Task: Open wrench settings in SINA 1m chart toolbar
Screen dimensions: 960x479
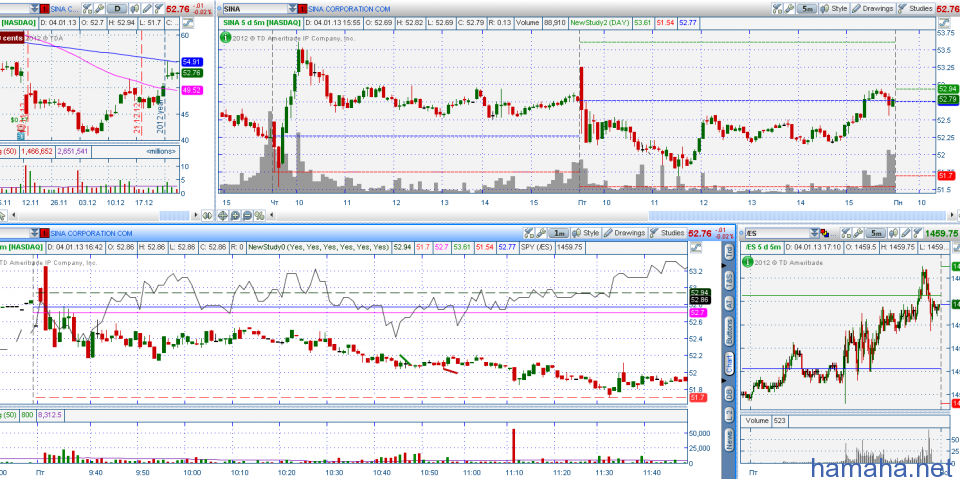Action: [x=541, y=233]
